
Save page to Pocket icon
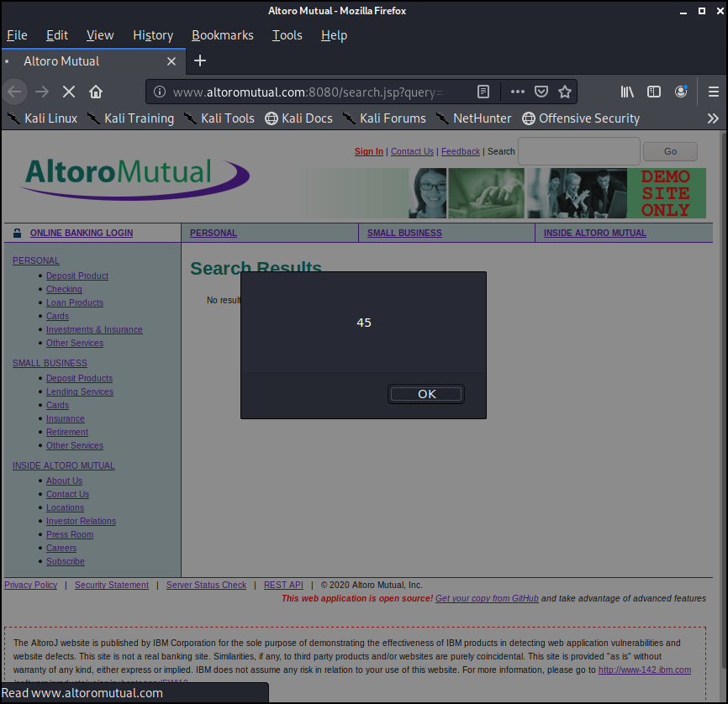coord(541,92)
